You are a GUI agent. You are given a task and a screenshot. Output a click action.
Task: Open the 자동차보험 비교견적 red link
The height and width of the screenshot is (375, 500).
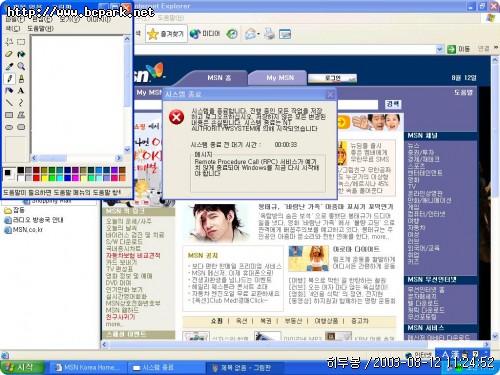133,256
